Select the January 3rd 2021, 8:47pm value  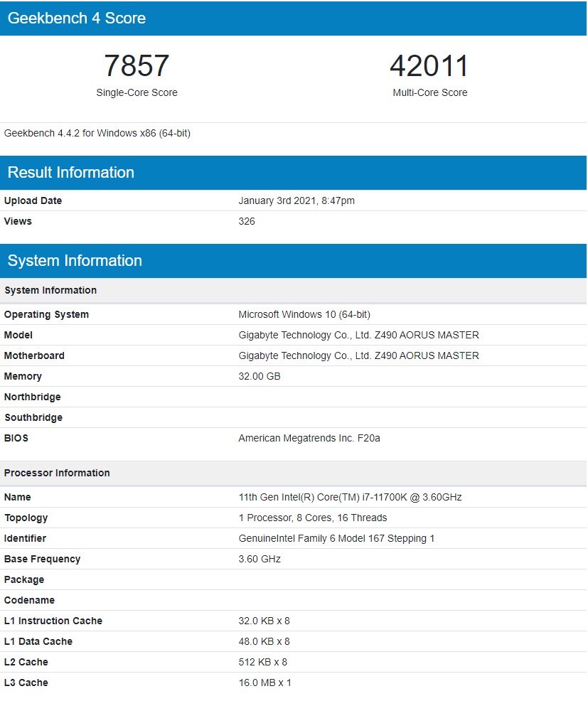pyautogui.click(x=296, y=200)
